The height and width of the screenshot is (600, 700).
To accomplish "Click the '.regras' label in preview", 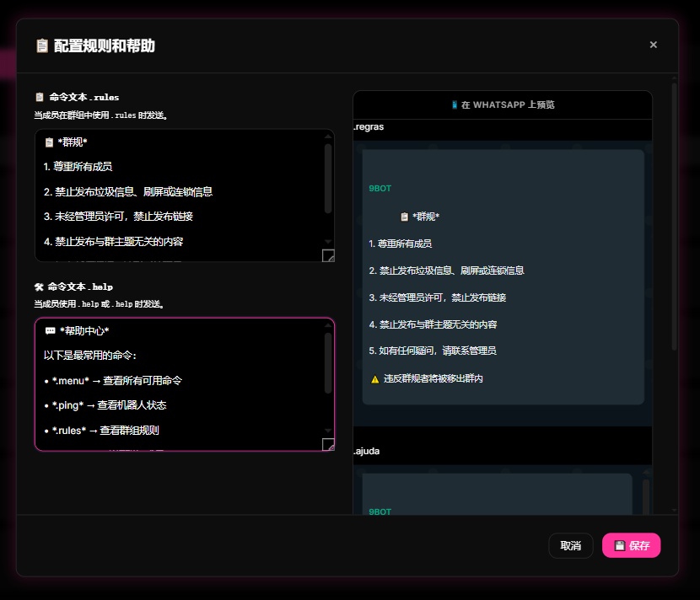I will point(369,126).
